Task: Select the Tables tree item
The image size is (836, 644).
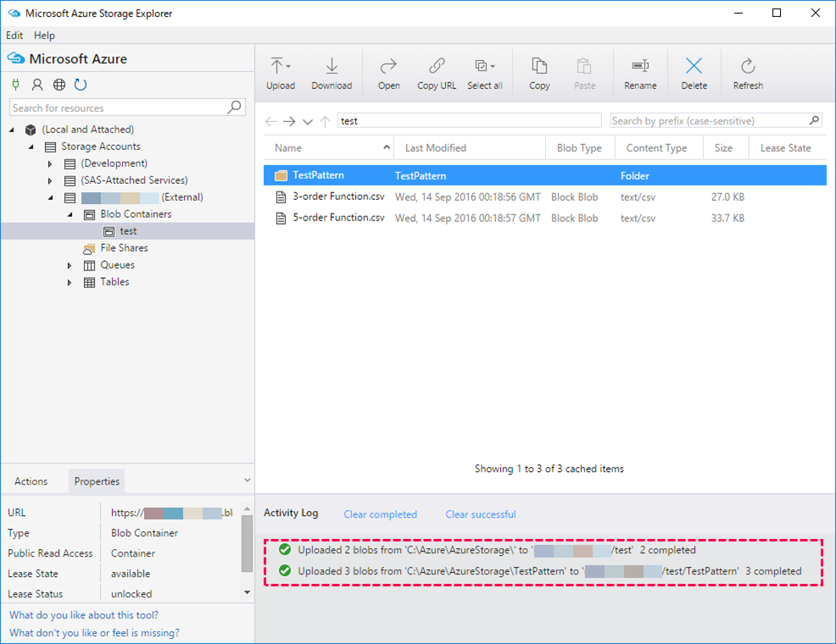Action: pyautogui.click(x=114, y=282)
